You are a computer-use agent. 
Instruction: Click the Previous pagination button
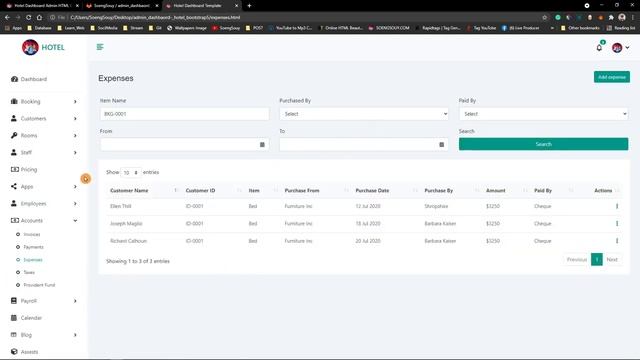point(577,260)
